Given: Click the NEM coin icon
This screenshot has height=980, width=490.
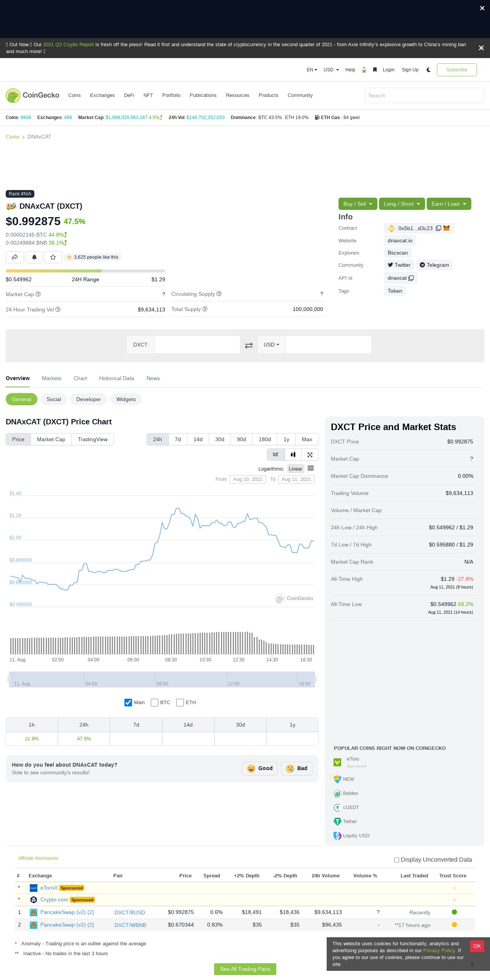Looking at the screenshot, I should [x=337, y=779].
